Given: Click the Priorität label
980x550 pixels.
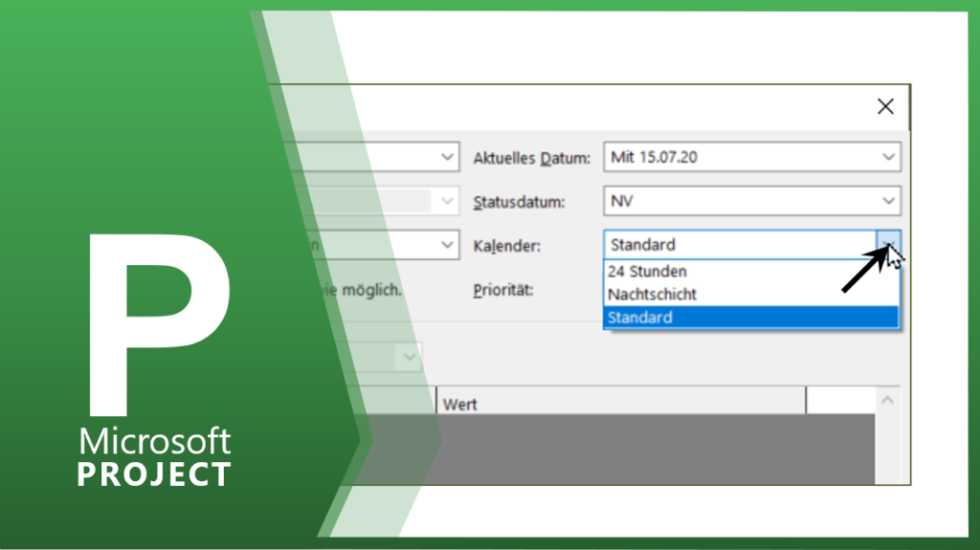Looking at the screenshot, I should click(503, 290).
